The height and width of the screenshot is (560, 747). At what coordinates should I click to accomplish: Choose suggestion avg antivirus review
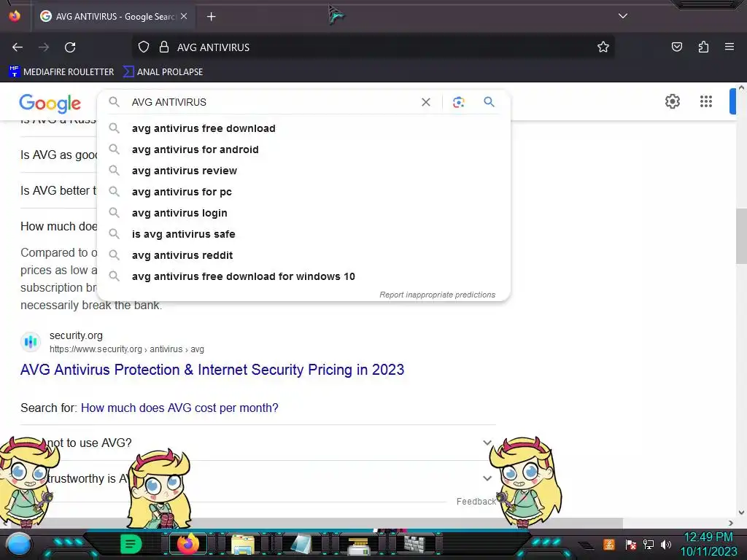pyautogui.click(x=303, y=171)
